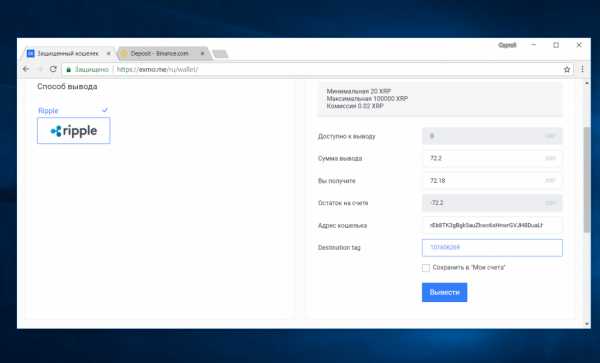
Task: Click the scrollbar down arrow
Action: (587, 324)
